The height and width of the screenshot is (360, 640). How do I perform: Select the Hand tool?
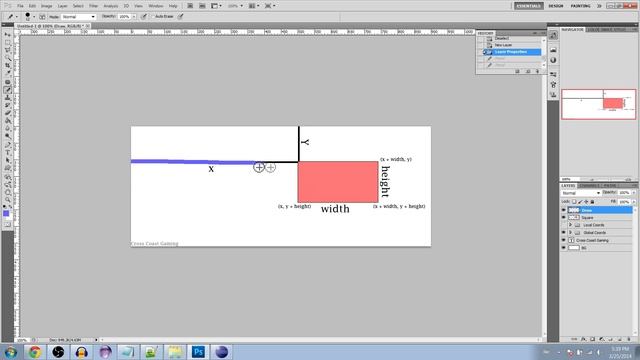[7, 192]
